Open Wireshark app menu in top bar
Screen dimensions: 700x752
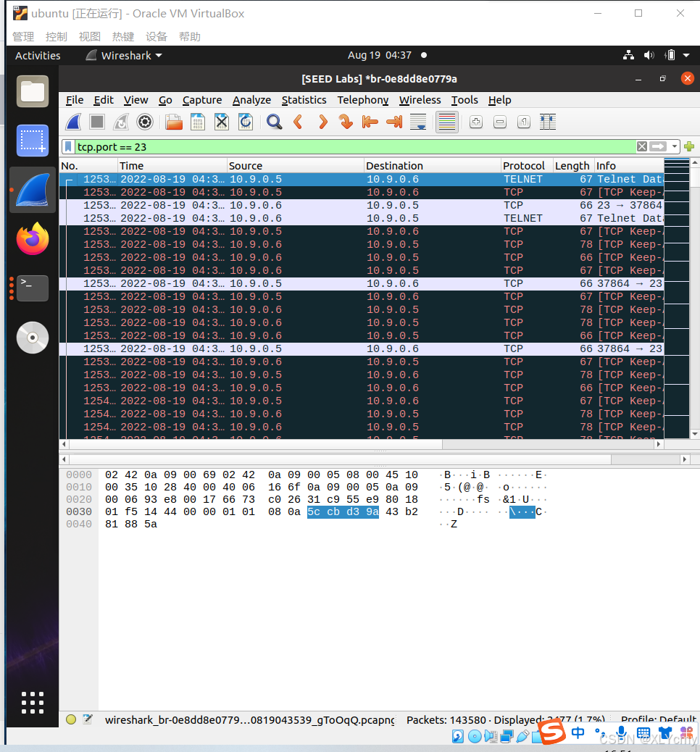tap(124, 56)
